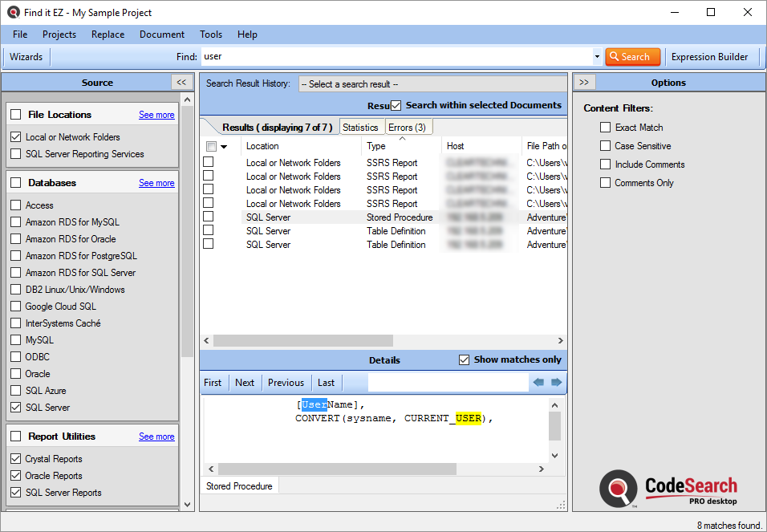The width and height of the screenshot is (767, 532).
Task: Click the Find text input field
Action: (396, 57)
